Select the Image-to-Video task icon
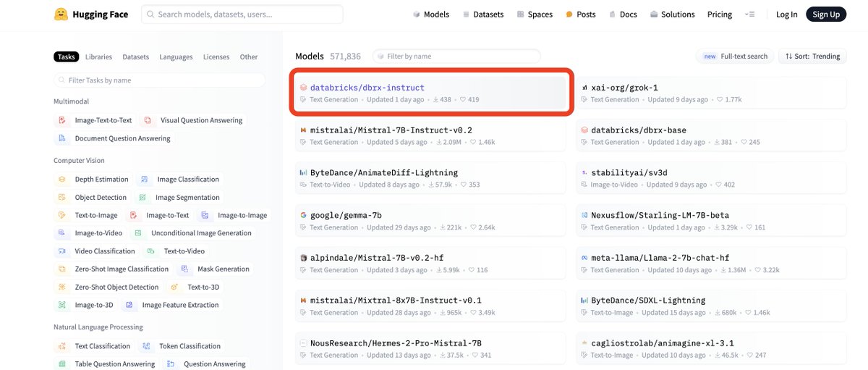 coord(62,233)
